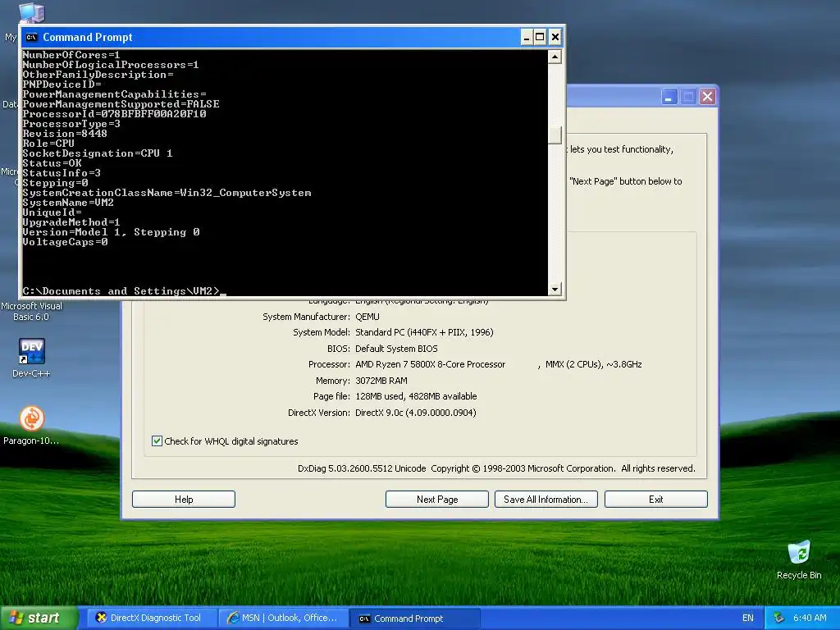Click the Help button in DirectX dialog

pyautogui.click(x=184, y=500)
